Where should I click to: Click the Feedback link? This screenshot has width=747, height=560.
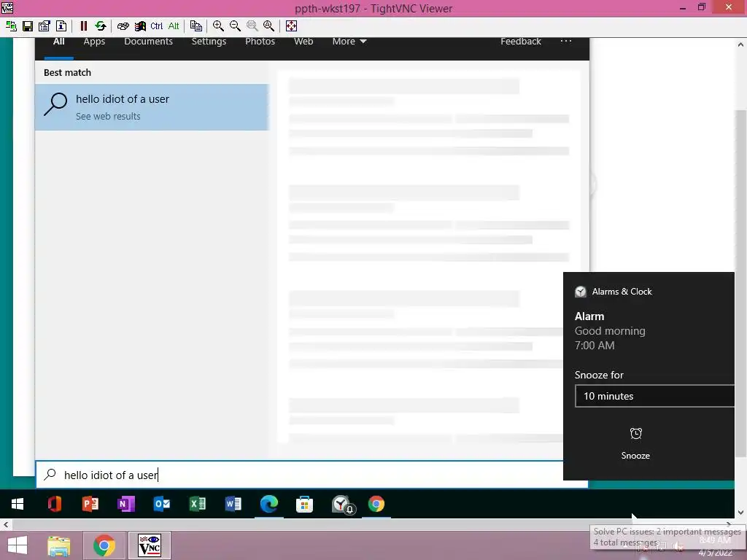[521, 42]
